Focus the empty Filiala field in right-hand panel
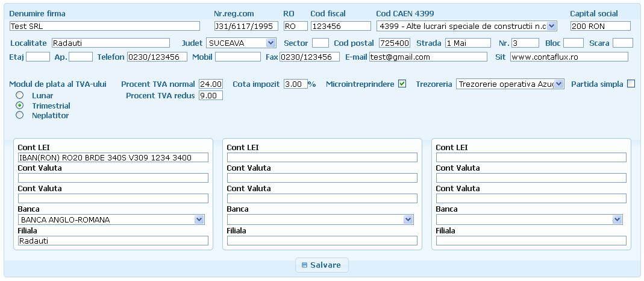Viewport: 644px width, 281px height. 531,241
